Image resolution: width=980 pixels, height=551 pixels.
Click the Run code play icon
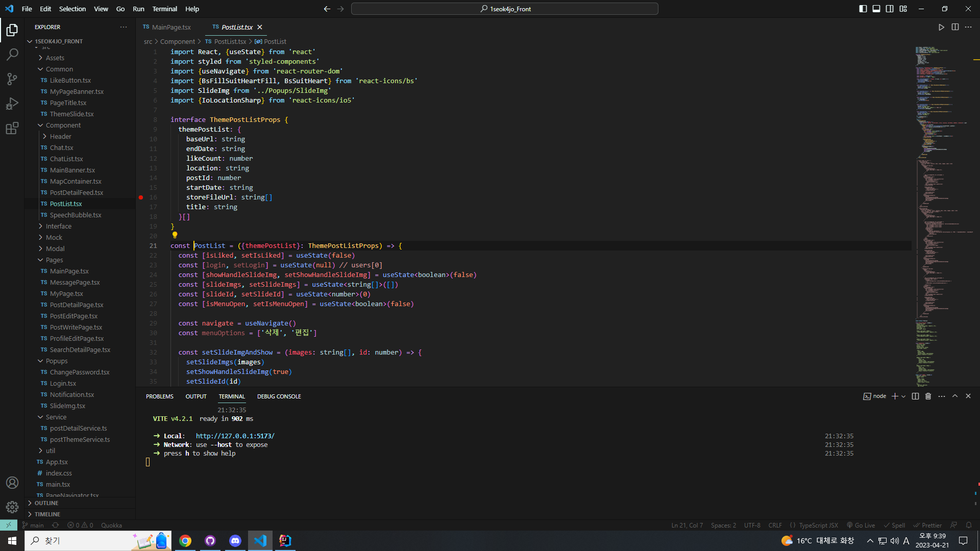pos(941,27)
